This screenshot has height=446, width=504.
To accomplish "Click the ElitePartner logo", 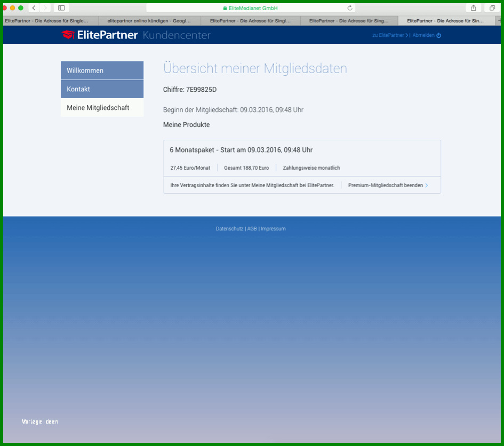I will (x=100, y=35).
